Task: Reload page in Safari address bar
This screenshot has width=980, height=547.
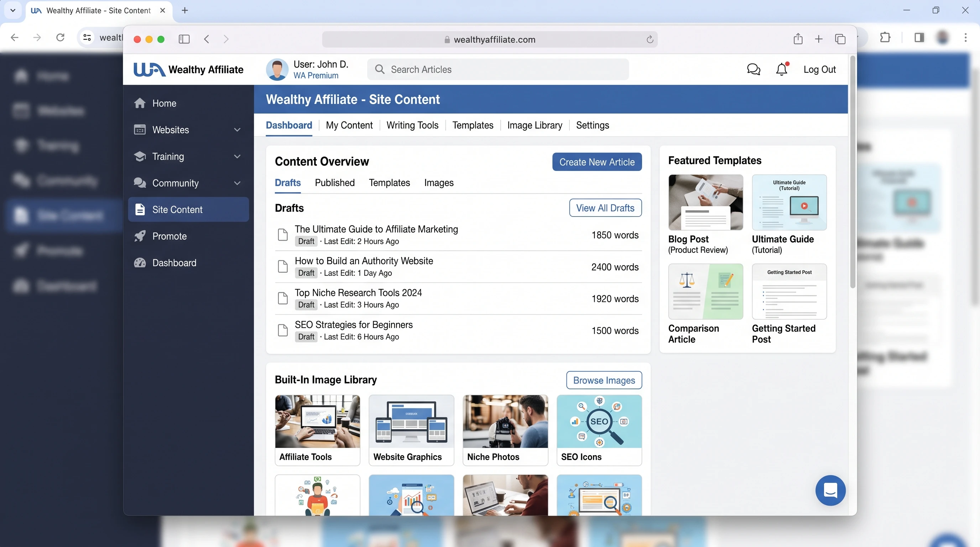Action: coord(650,39)
